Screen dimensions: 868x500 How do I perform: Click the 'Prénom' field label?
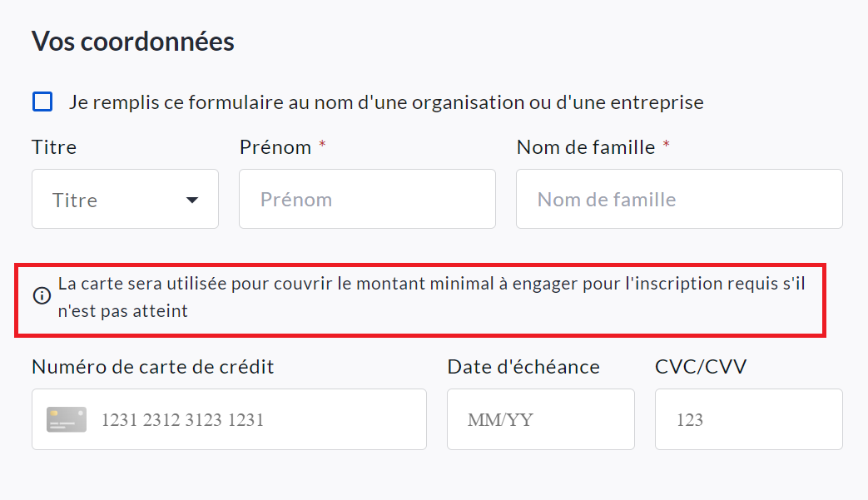pyautogui.click(x=275, y=147)
